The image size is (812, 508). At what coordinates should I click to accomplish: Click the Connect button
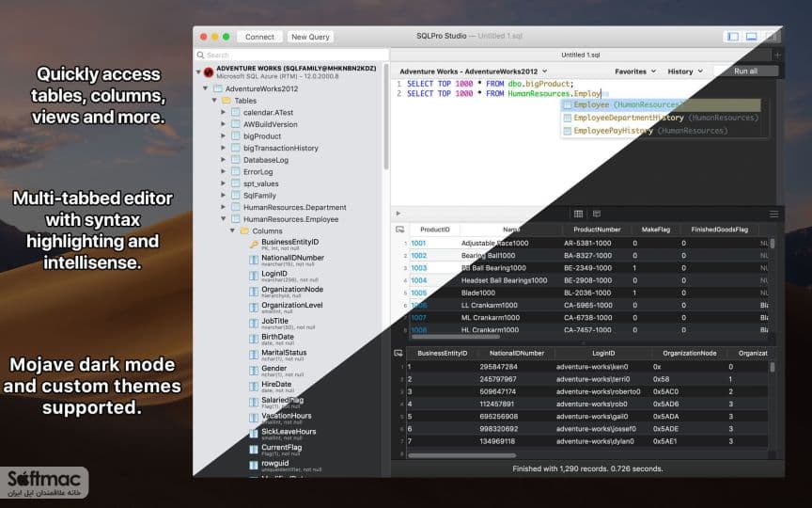pyautogui.click(x=259, y=37)
